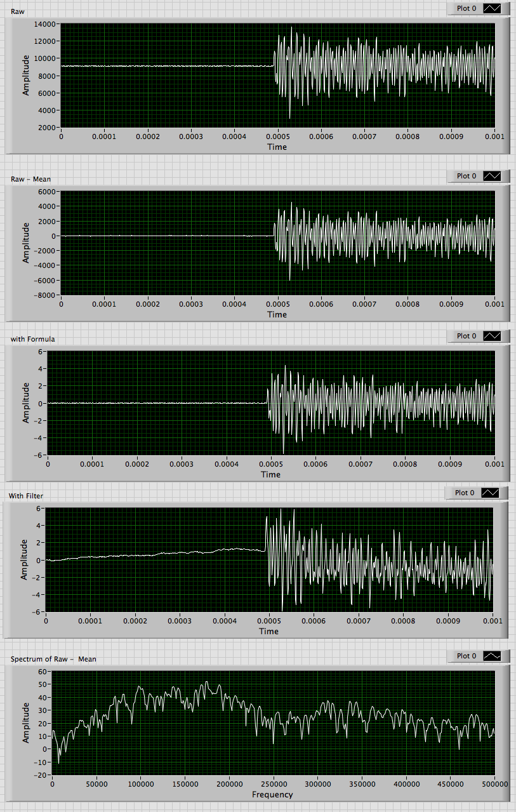Click the 'With Filter' graph title label
The height and width of the screenshot is (812, 516).
click(x=26, y=495)
